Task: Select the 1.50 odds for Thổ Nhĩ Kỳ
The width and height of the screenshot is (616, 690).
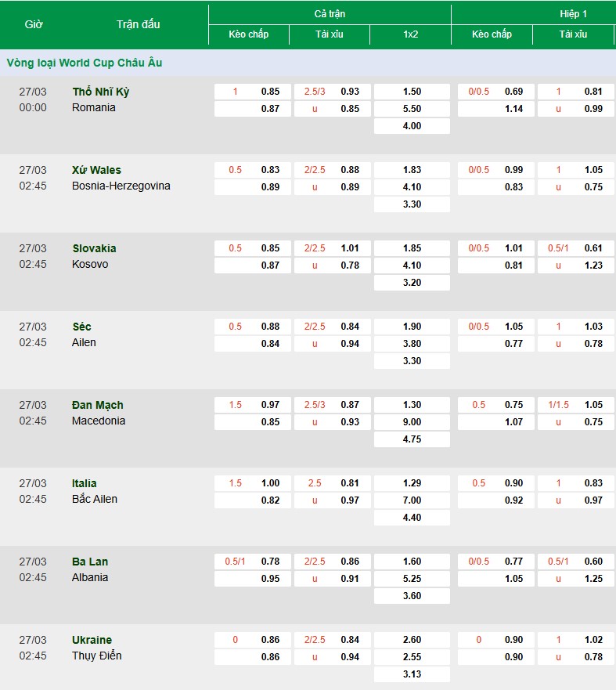Action: 412,92
